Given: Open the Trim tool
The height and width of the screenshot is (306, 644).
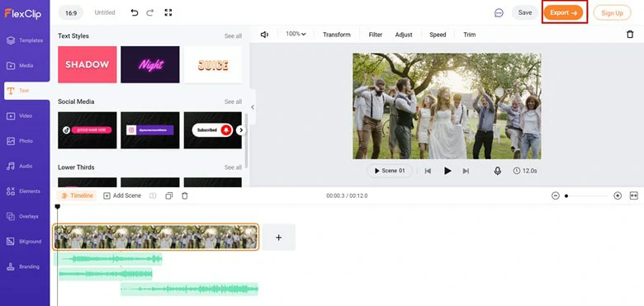Looking at the screenshot, I should click(470, 35).
